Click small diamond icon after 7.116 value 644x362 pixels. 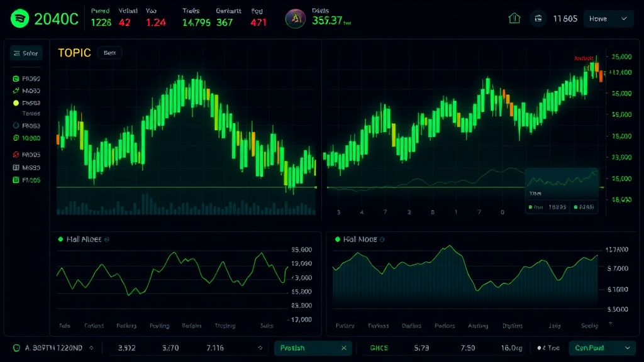pyautogui.click(x=260, y=348)
